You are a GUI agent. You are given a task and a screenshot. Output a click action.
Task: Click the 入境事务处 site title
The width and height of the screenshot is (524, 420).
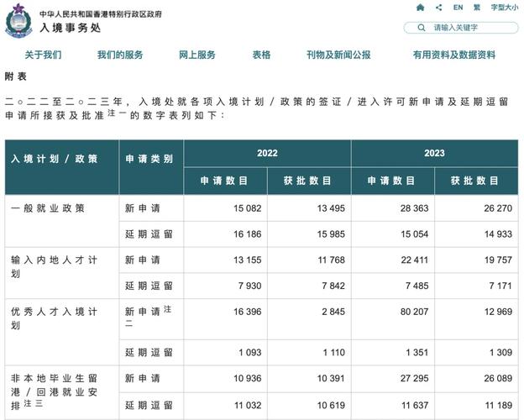click(x=71, y=28)
